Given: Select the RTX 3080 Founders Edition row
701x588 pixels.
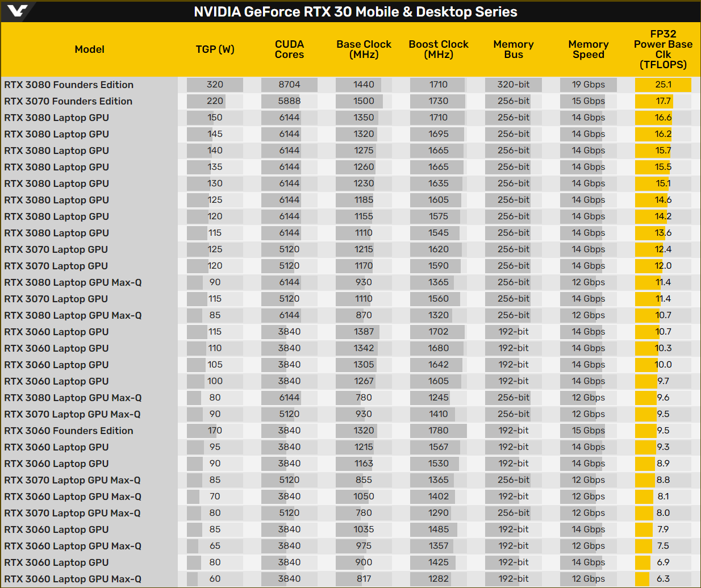Looking at the screenshot, I should 350,85.
